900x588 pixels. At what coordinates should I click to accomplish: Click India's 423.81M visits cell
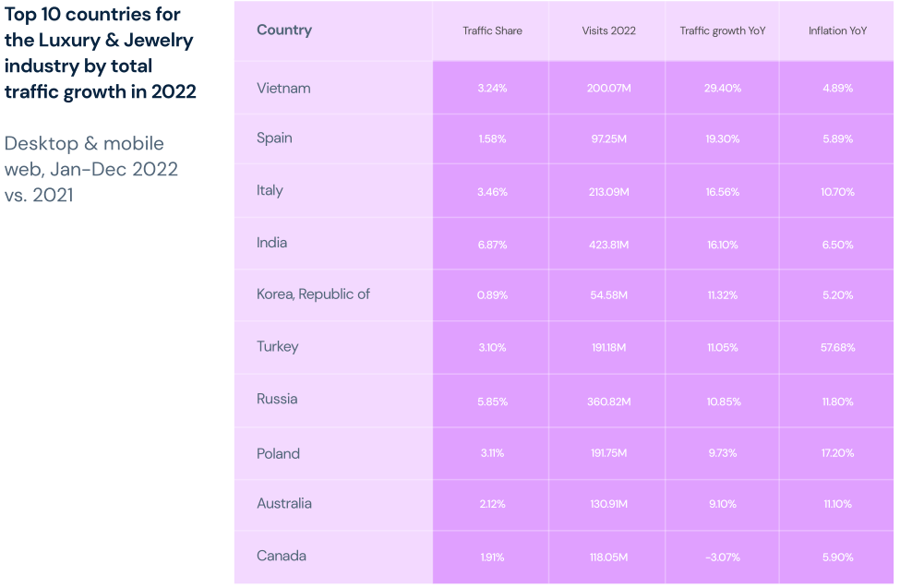[x=608, y=245]
